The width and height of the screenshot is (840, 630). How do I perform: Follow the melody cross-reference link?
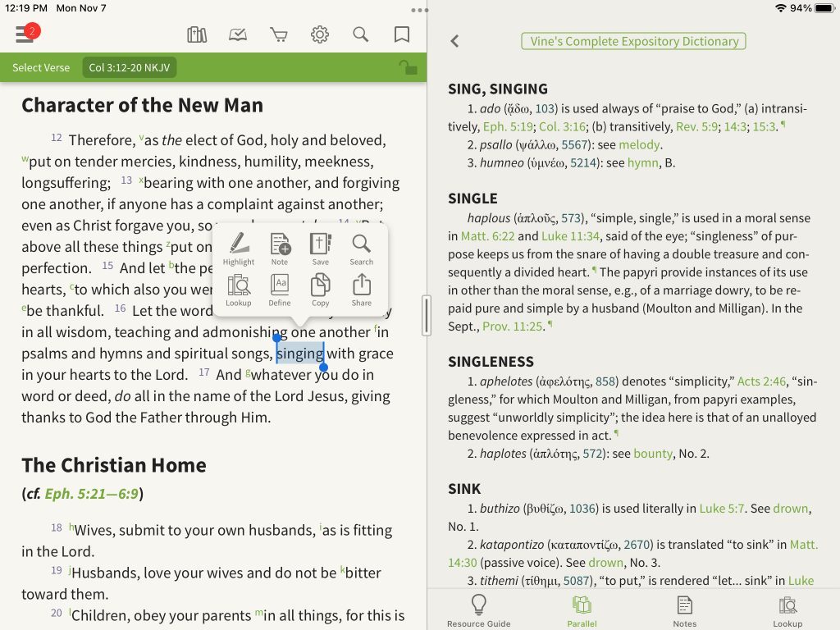coord(639,144)
